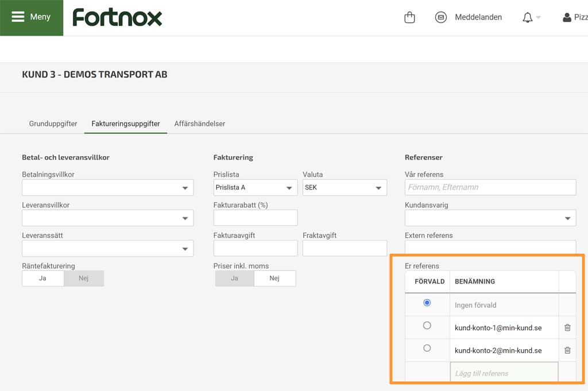Select kund-konto-2@min-kund.se as default reference
The height and width of the screenshot is (391, 588).
click(427, 348)
